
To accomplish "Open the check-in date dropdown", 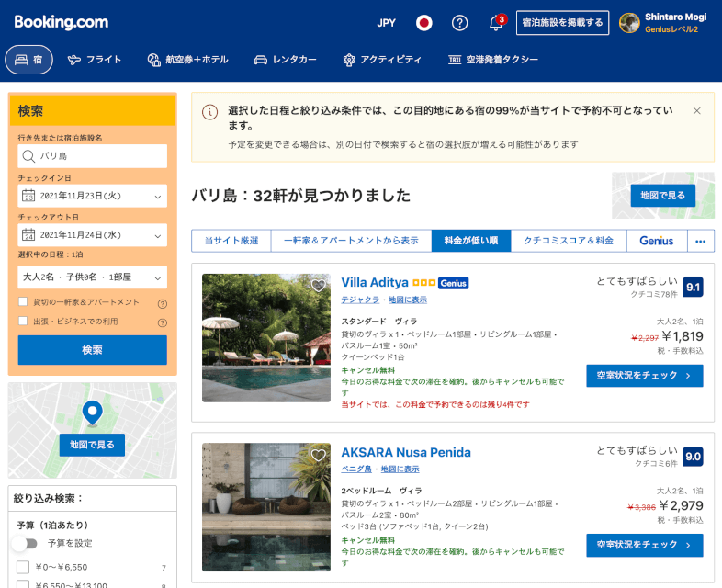I will 92,196.
